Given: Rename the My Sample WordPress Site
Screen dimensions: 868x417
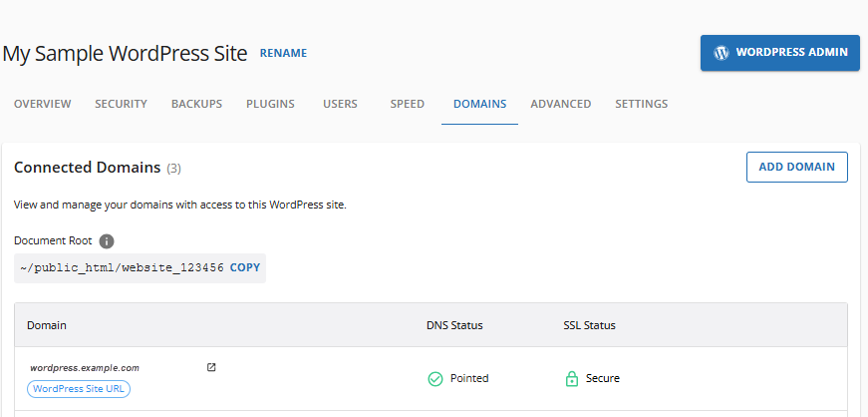Looking at the screenshot, I should point(283,54).
